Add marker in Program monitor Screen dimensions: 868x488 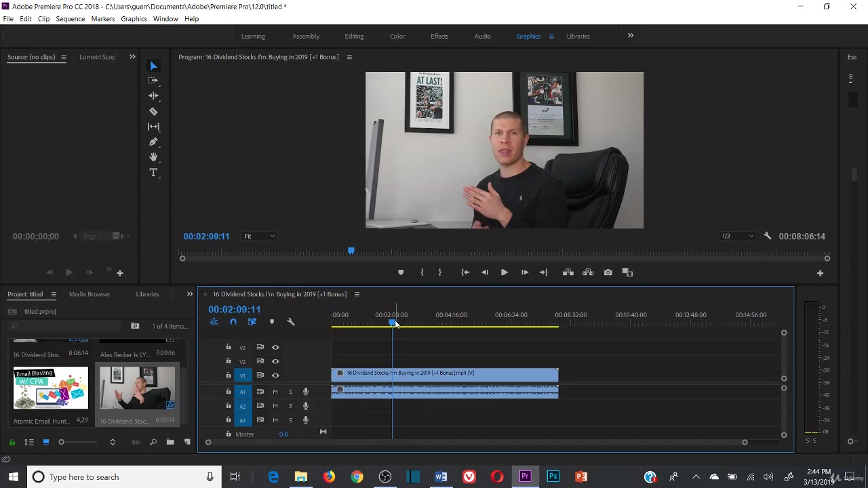(401, 272)
